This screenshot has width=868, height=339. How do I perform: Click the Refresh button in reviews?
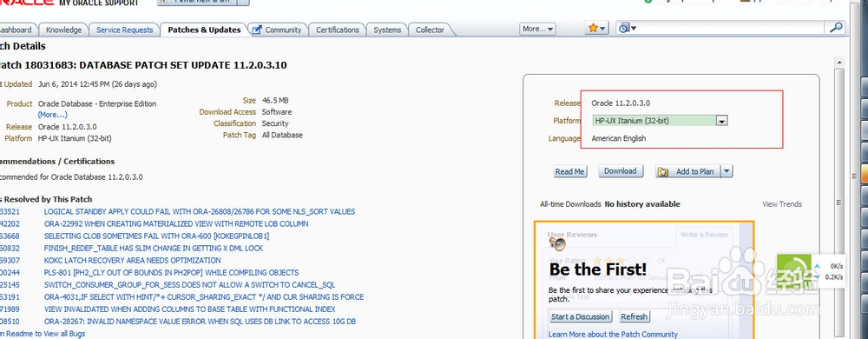[x=634, y=317]
